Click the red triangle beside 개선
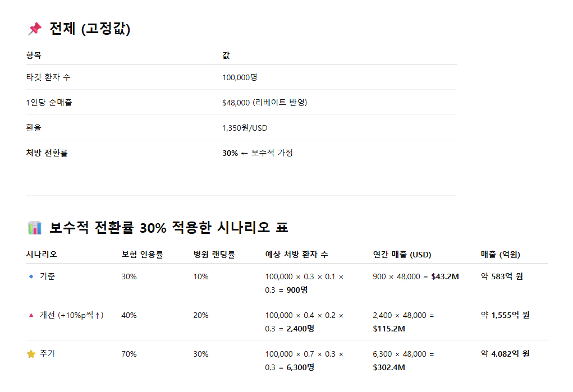The width and height of the screenshot is (573, 392). pos(31,315)
